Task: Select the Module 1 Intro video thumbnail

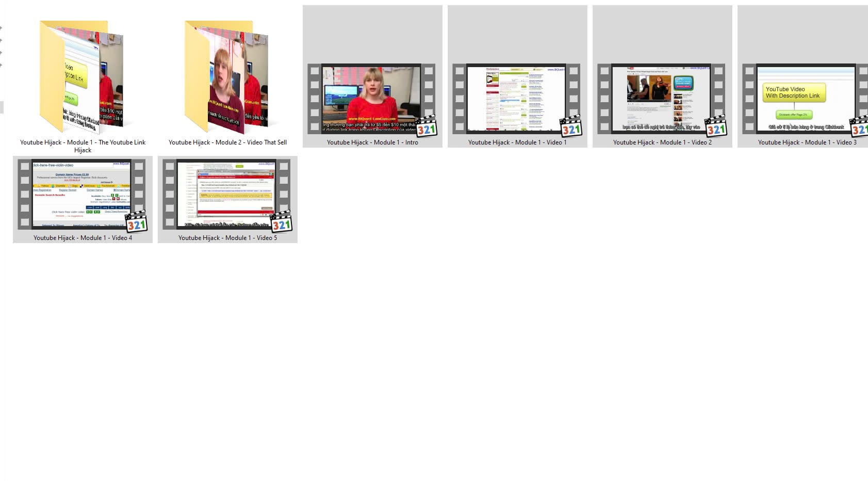Action: click(x=372, y=99)
